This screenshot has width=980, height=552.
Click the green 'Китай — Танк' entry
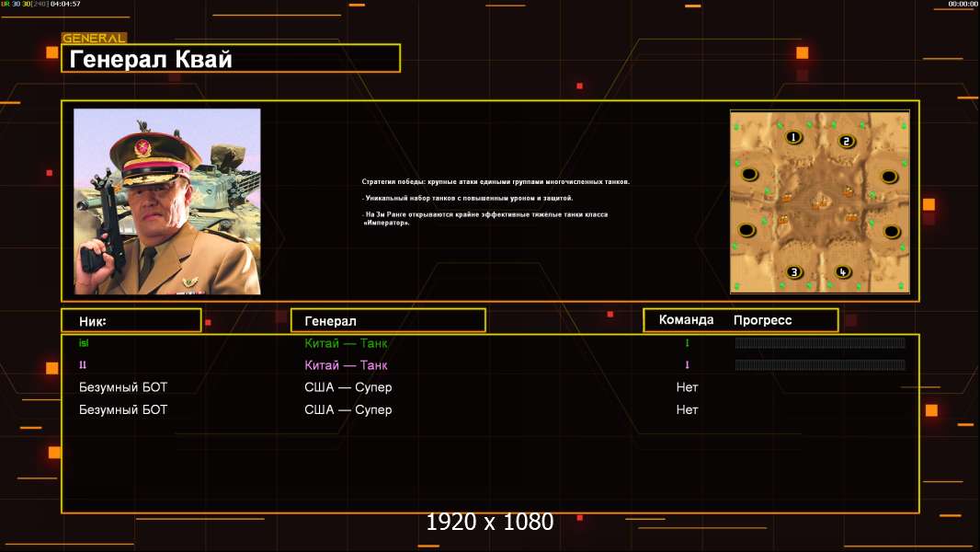click(346, 343)
